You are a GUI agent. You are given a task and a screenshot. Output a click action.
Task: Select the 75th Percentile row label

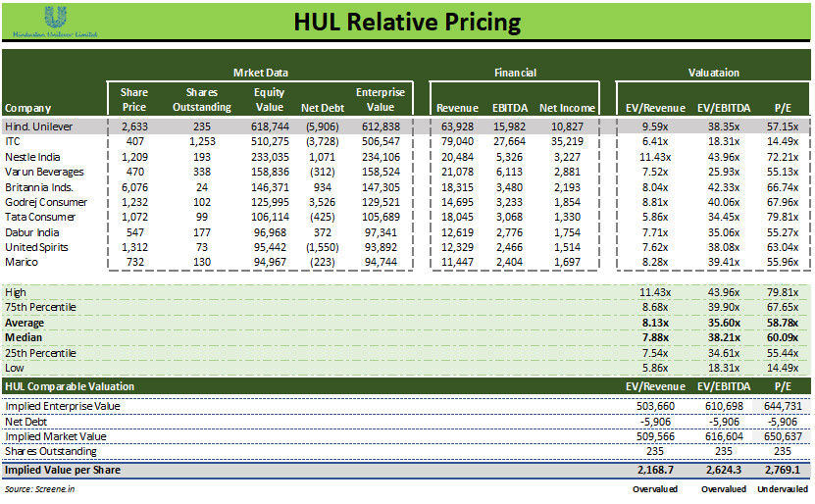click(40, 307)
